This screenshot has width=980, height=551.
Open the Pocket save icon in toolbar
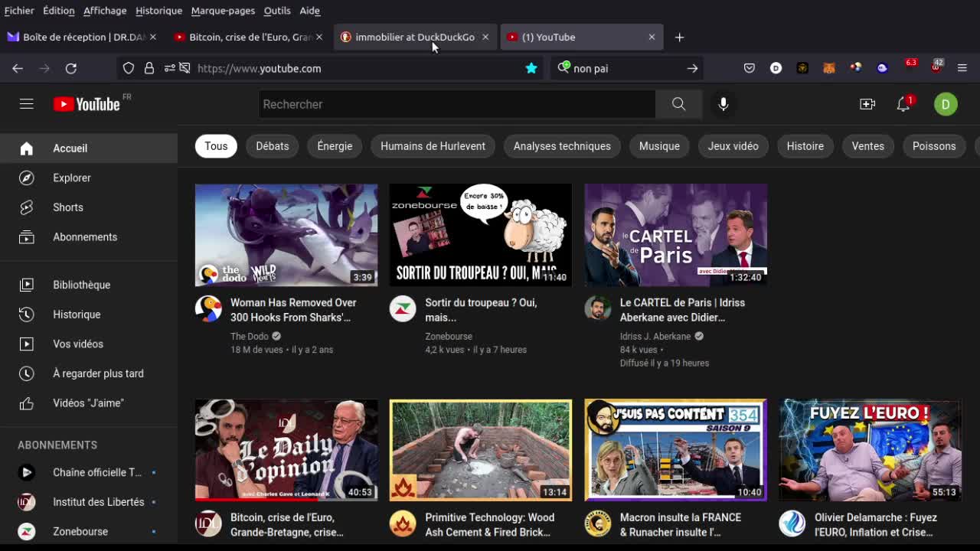click(x=750, y=68)
